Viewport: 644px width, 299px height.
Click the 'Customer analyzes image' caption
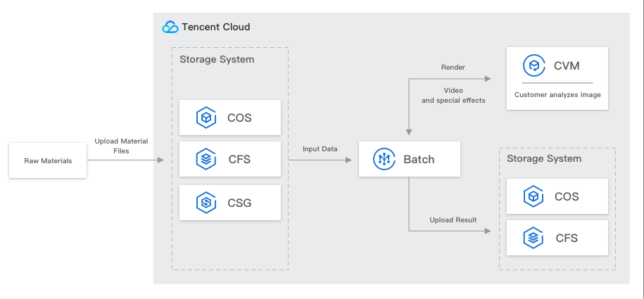point(557,95)
